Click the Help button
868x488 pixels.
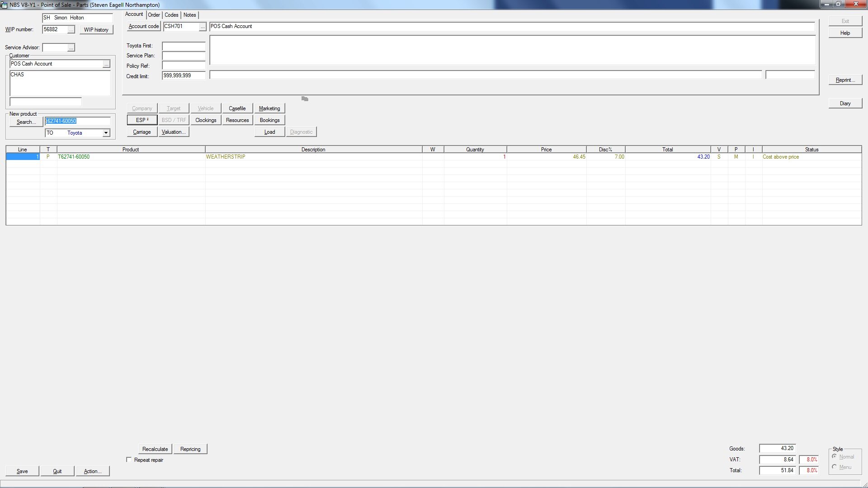pos(845,33)
